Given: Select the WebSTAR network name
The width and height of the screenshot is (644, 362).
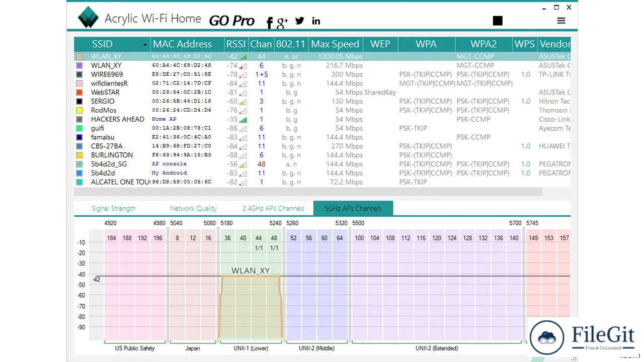Looking at the screenshot, I should (105, 93).
